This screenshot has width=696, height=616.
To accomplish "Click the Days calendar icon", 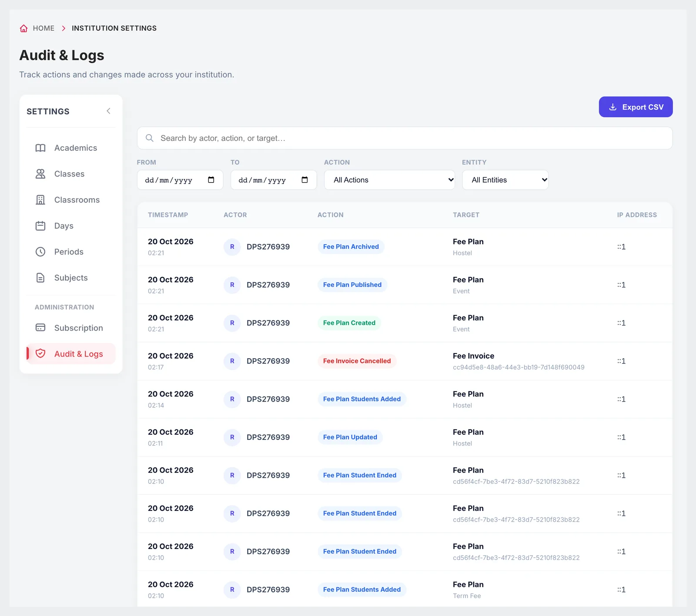I will (x=40, y=226).
